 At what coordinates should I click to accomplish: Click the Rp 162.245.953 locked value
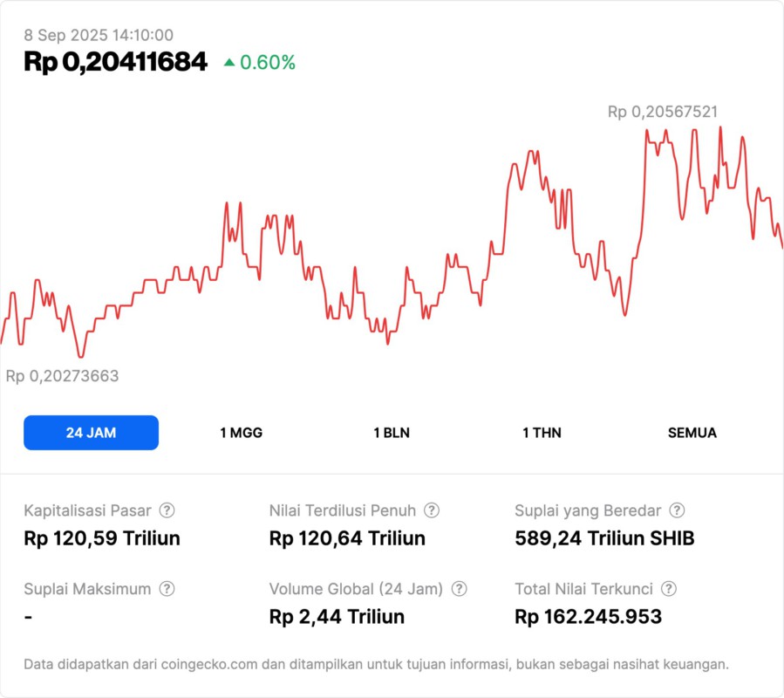tap(588, 617)
